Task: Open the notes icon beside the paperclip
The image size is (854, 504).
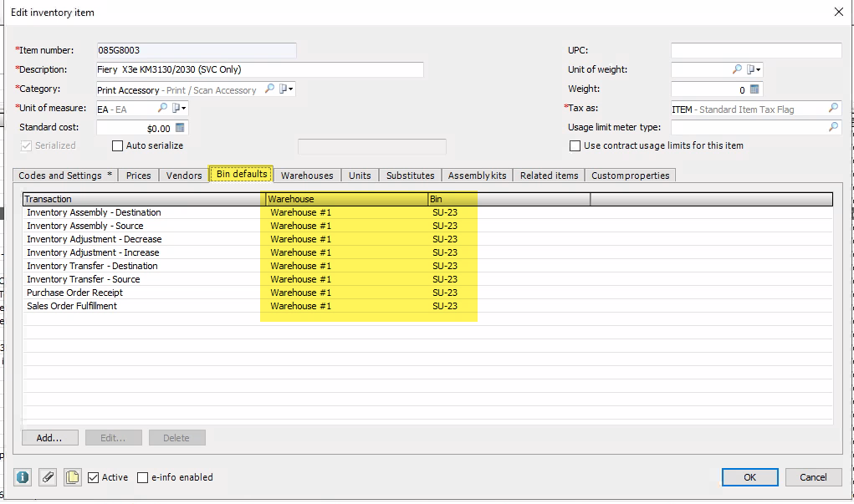Action: click(73, 477)
